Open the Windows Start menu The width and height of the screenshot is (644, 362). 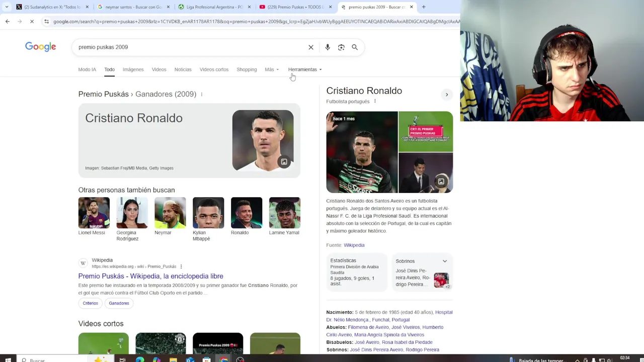click(x=8, y=359)
